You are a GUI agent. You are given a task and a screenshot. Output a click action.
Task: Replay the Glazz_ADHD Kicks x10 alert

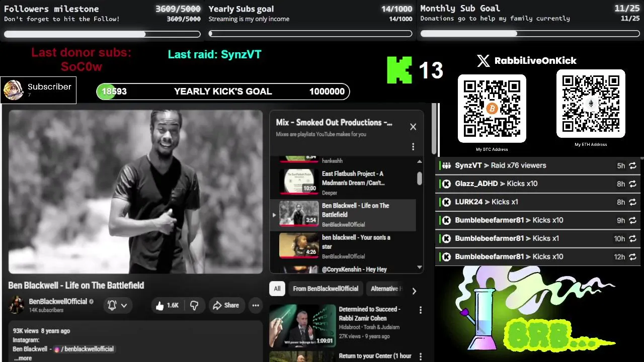click(632, 184)
